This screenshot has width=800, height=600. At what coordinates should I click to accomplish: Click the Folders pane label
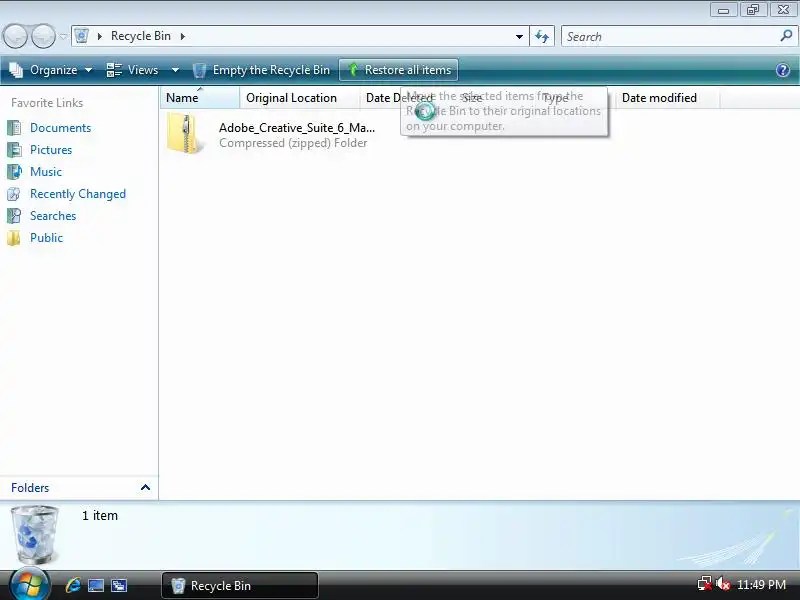[x=30, y=488]
